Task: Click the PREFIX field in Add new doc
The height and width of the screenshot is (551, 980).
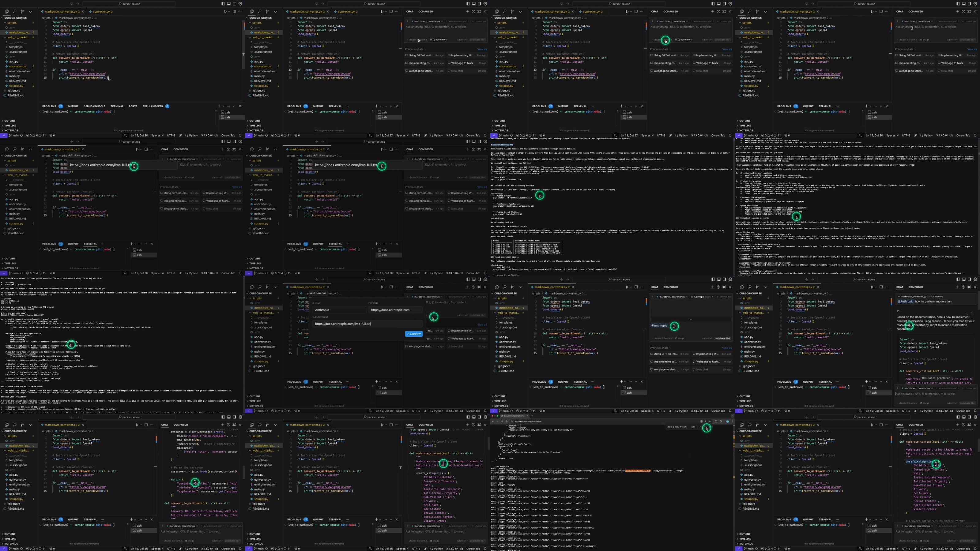Action: [395, 310]
